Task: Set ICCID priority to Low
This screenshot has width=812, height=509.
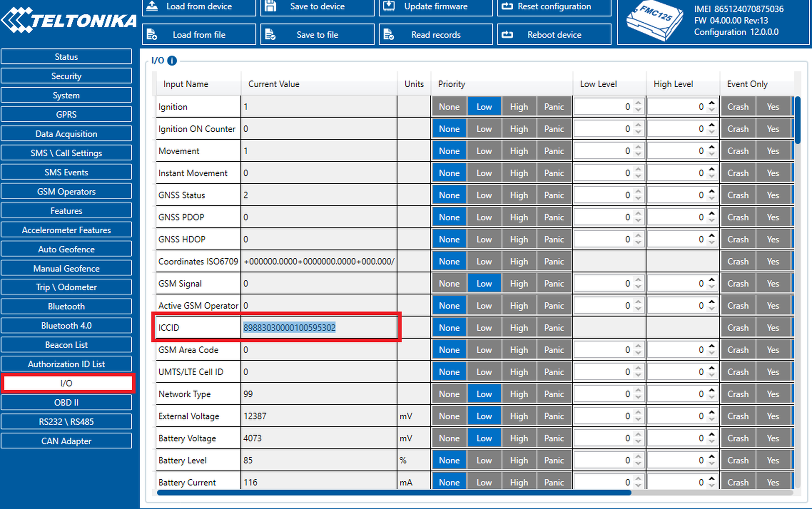Action: click(484, 328)
